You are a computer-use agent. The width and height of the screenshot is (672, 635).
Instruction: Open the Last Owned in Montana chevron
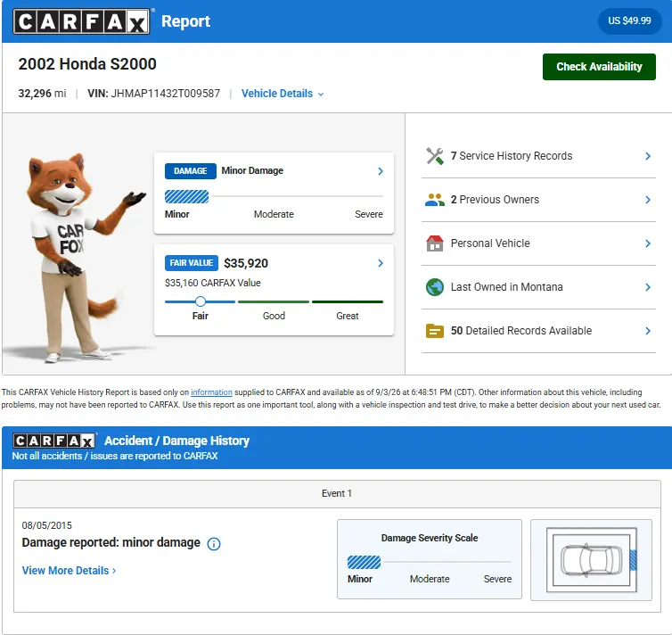[648, 287]
